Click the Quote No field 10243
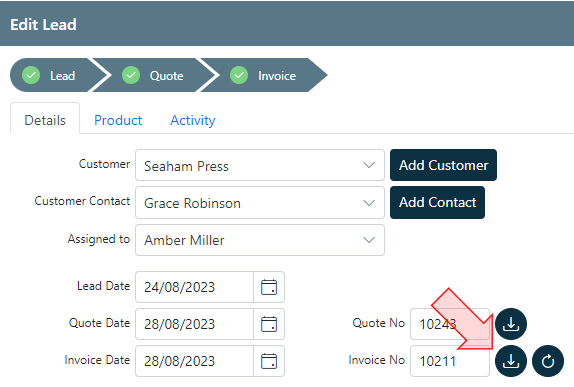 point(450,324)
